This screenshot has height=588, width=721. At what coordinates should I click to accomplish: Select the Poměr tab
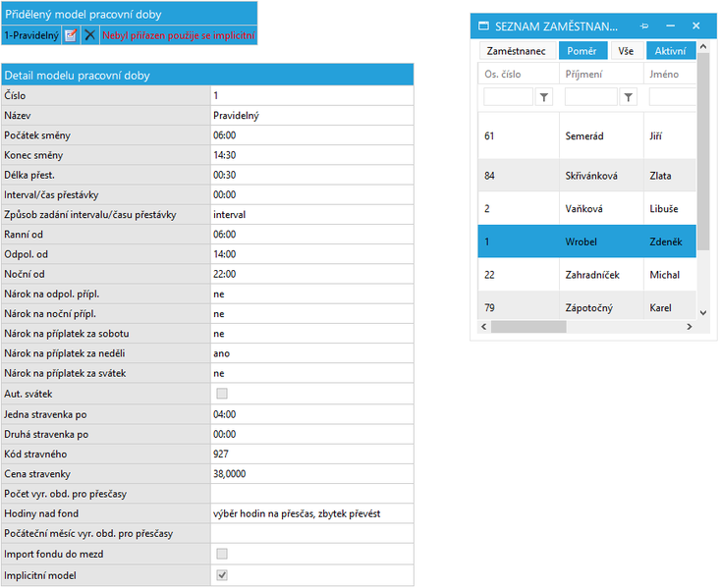tap(582, 51)
